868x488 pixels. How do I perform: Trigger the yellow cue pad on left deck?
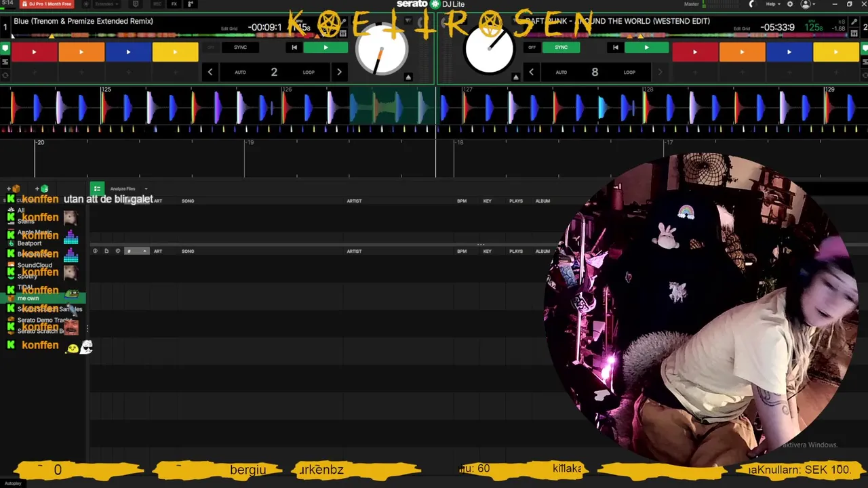pyautogui.click(x=175, y=52)
